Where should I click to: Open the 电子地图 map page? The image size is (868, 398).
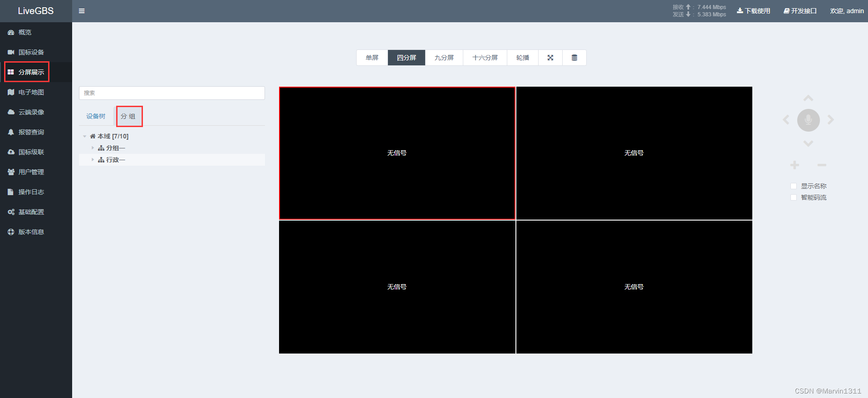click(36, 92)
